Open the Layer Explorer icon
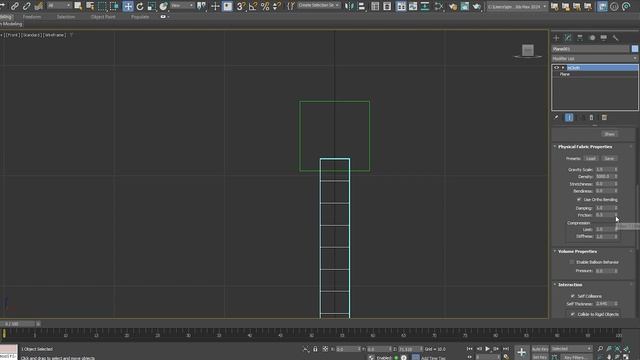The image size is (640, 360). pos(387,6)
